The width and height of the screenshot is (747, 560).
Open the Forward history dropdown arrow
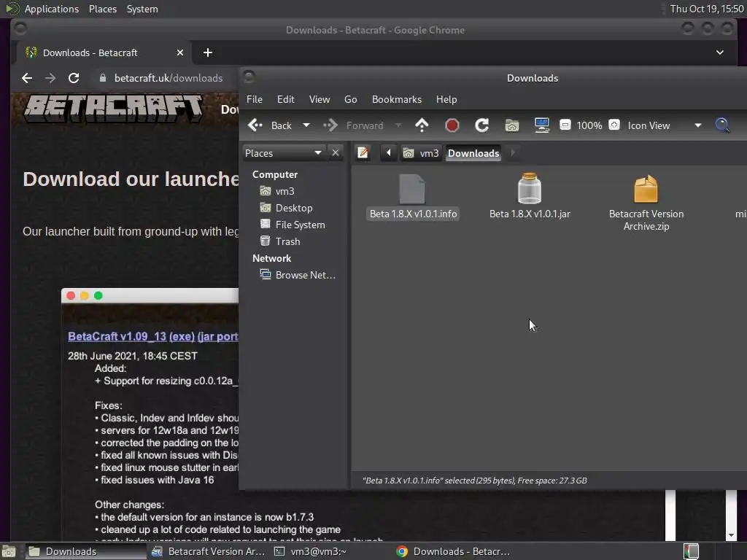pyautogui.click(x=398, y=125)
